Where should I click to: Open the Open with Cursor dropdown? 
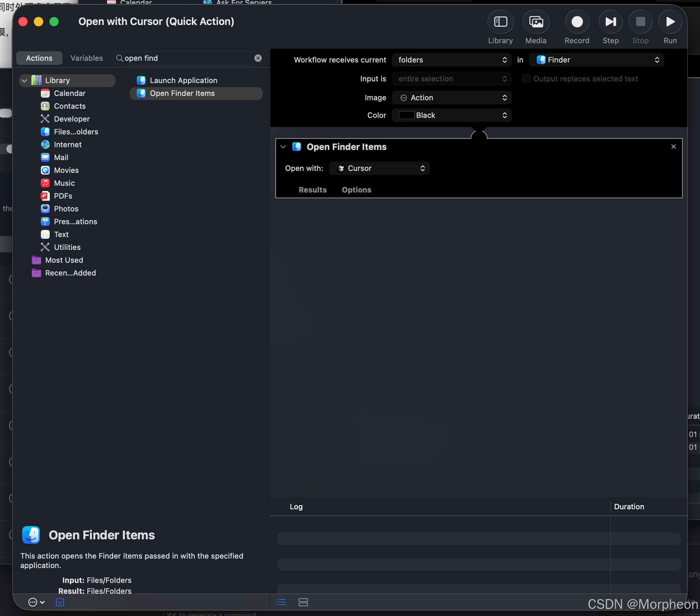pos(379,169)
